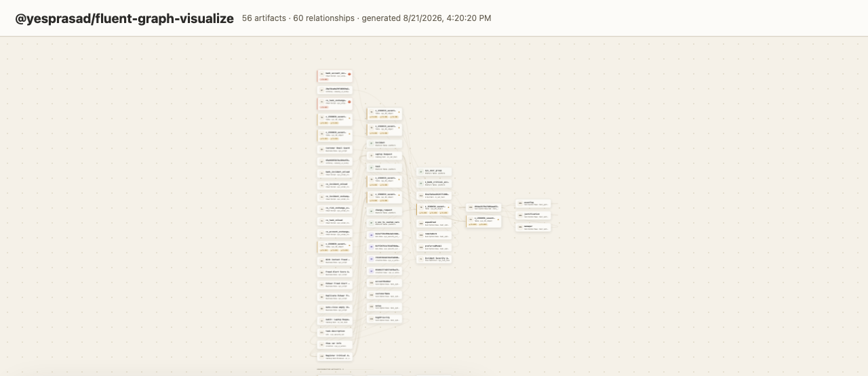Viewport: 868px width, 376px height.
Task: Select the sys_user_group table node
Action: point(434,171)
